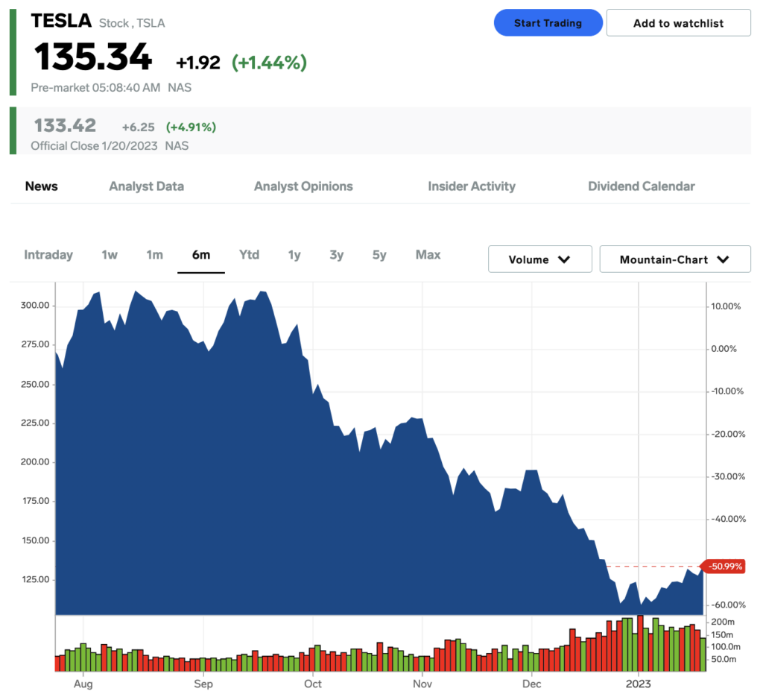Select the Ytd time range
763x700 pixels.
249,255
